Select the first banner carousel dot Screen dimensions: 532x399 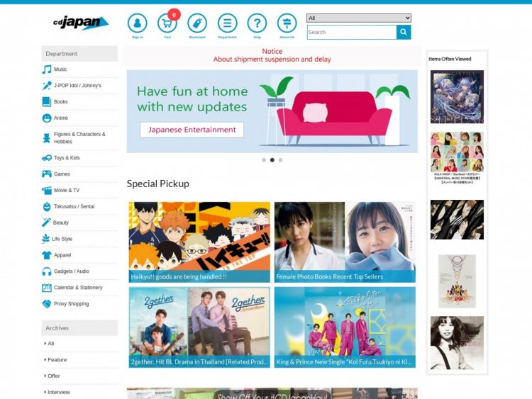264,160
